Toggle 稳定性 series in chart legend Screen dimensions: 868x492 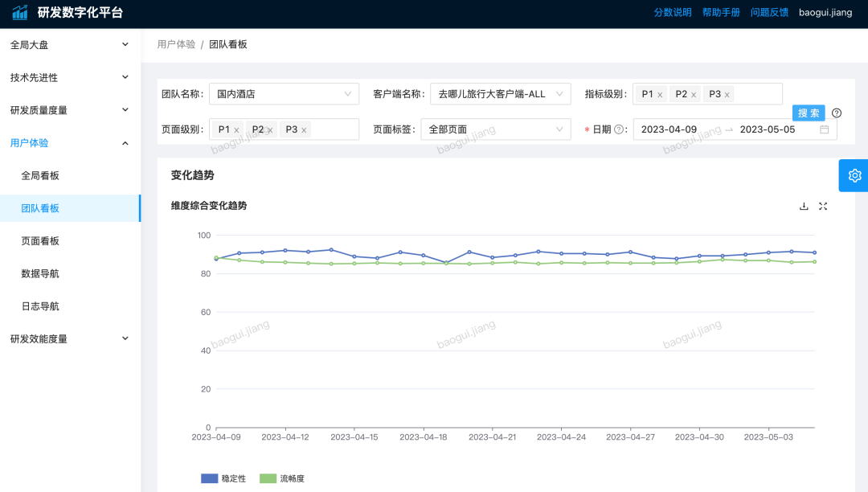coord(223,478)
